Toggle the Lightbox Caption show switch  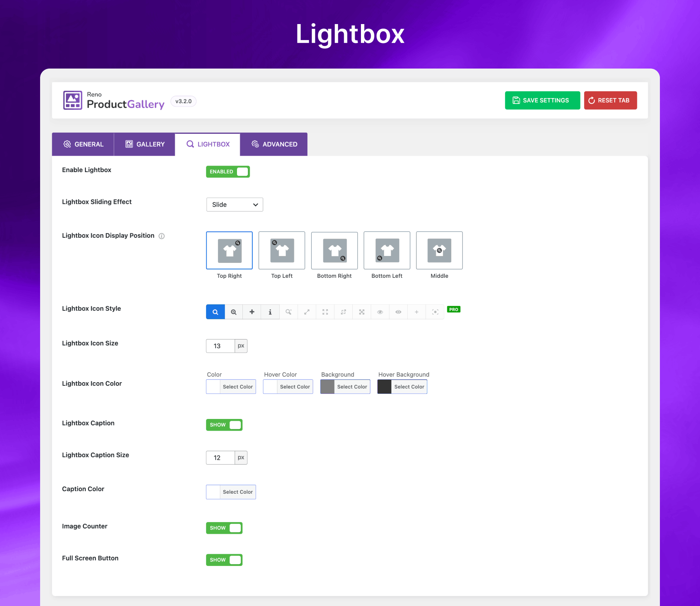pos(224,425)
